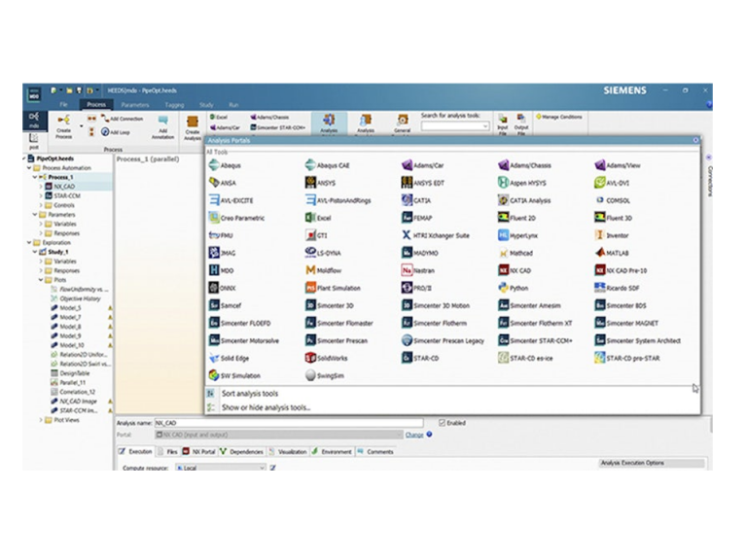This screenshot has height=560, width=747.
Task: Select NX CAD in the All Tools grid
Action: pyautogui.click(x=515, y=270)
